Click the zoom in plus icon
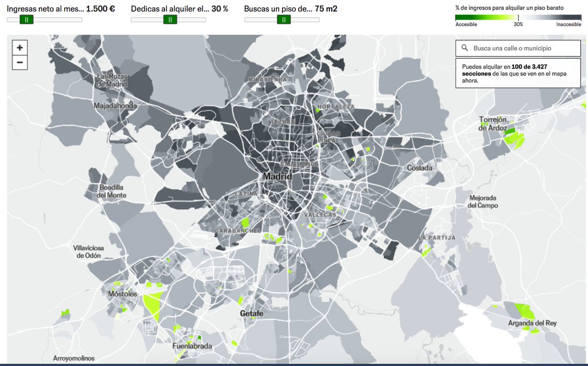Screen dimensions: 588x366 (19, 48)
